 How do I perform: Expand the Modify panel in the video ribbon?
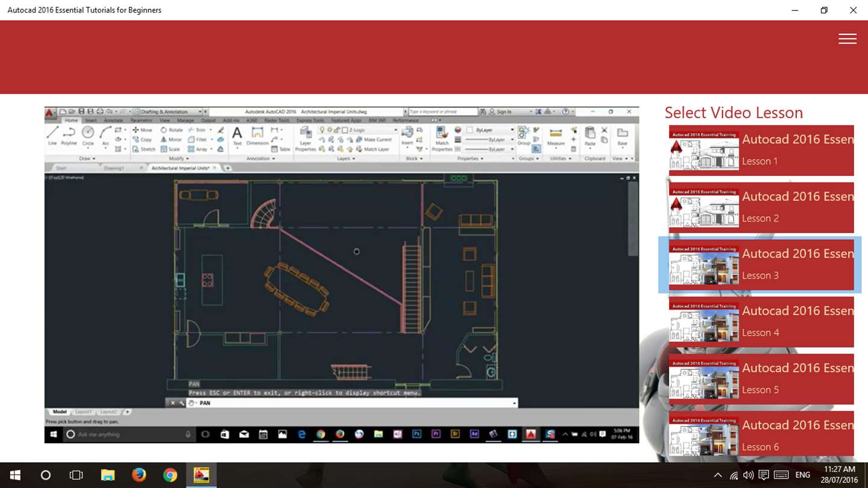[179, 159]
